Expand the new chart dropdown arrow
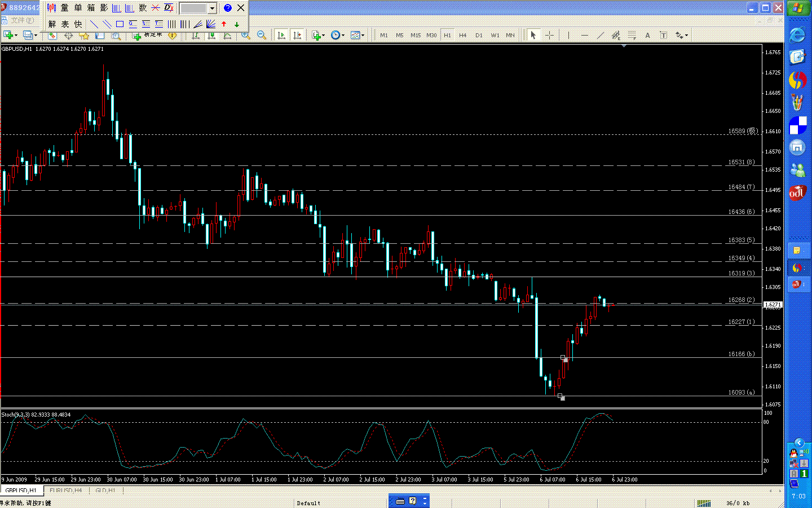This screenshot has height=508, width=812. (16, 35)
